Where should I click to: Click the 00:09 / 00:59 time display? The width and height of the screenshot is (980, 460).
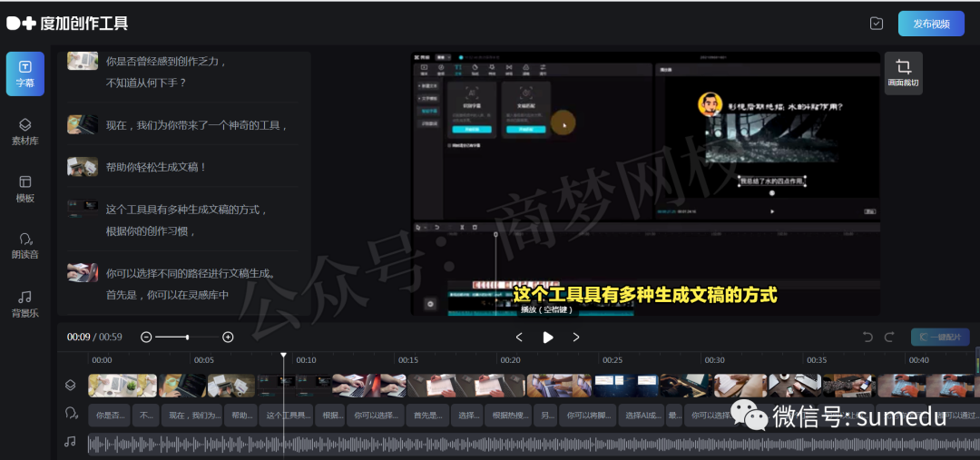click(94, 337)
